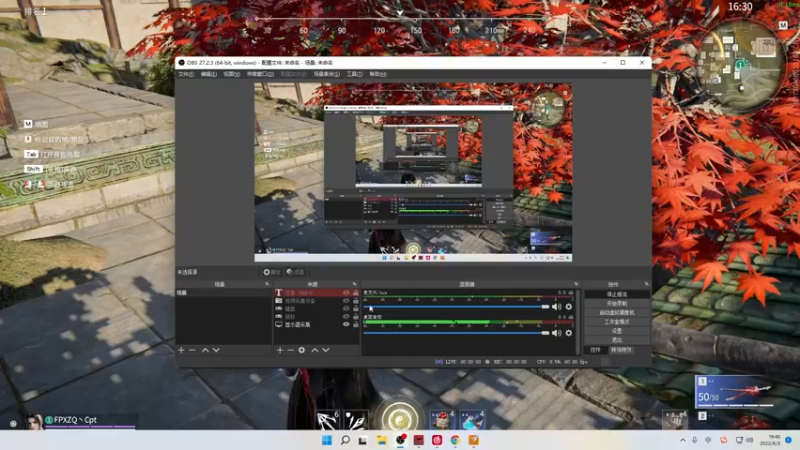The height and width of the screenshot is (450, 800).
Task: Open the 文件 menu
Action: coord(186,74)
